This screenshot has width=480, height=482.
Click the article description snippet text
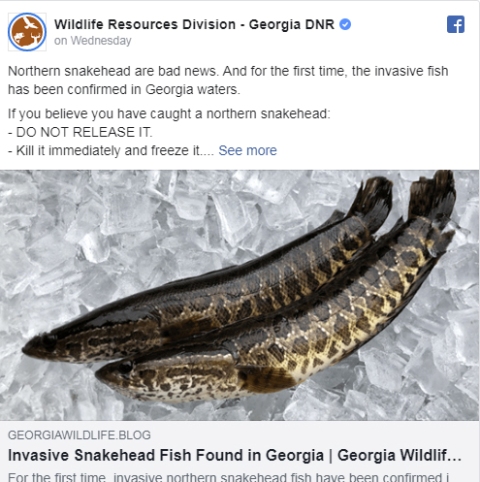click(228, 477)
